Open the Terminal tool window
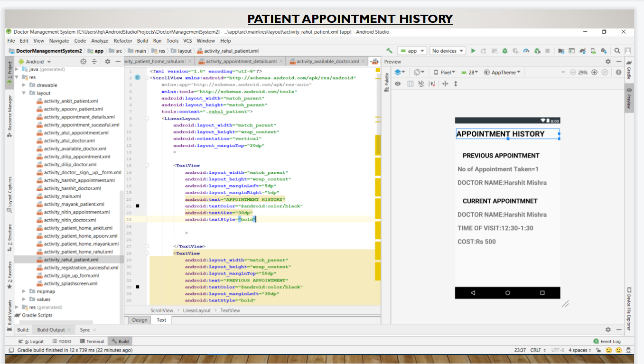The width and height of the screenshot is (644, 364). (92, 341)
